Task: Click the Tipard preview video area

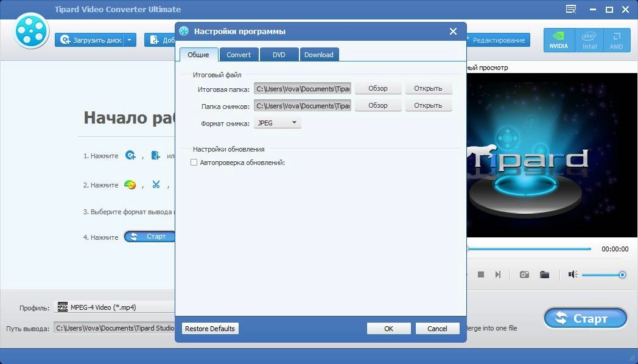Action: (552, 155)
